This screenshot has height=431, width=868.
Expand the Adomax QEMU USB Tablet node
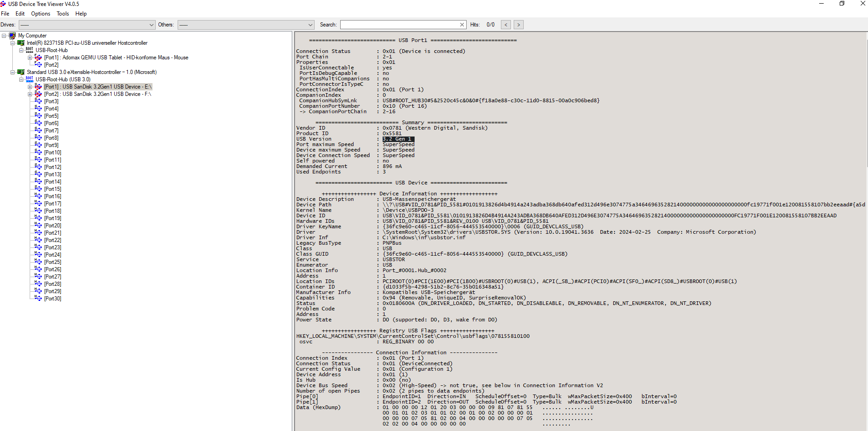pyautogui.click(x=30, y=58)
